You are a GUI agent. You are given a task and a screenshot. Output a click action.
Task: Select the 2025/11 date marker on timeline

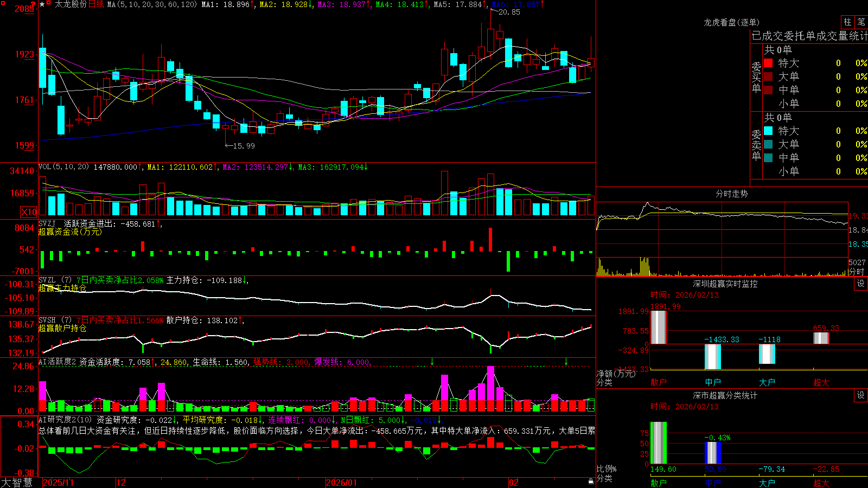point(58,483)
